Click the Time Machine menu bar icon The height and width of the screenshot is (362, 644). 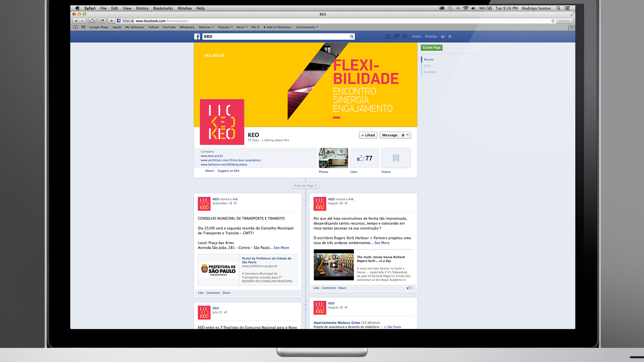click(x=450, y=8)
